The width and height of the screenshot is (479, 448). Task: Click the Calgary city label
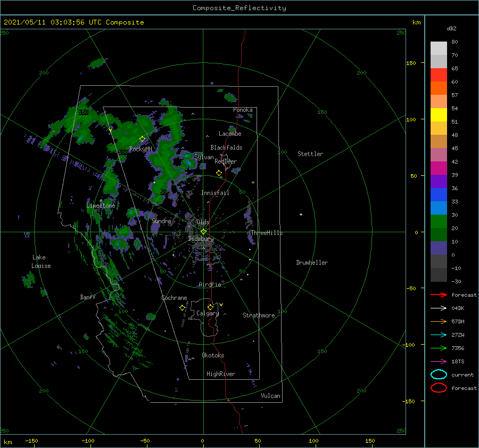coord(208,313)
